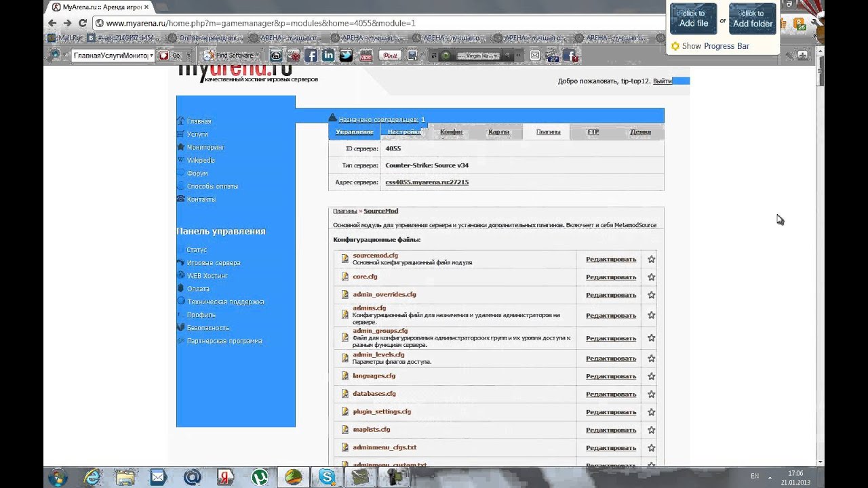Click the Плагины breadcrumb link
Screen dimensions: 868x488
(345, 211)
